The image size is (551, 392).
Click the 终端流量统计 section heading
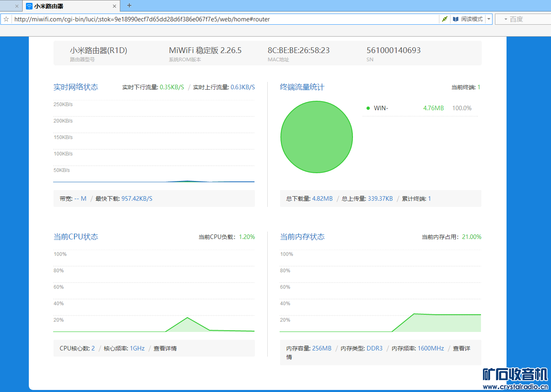[x=302, y=87]
